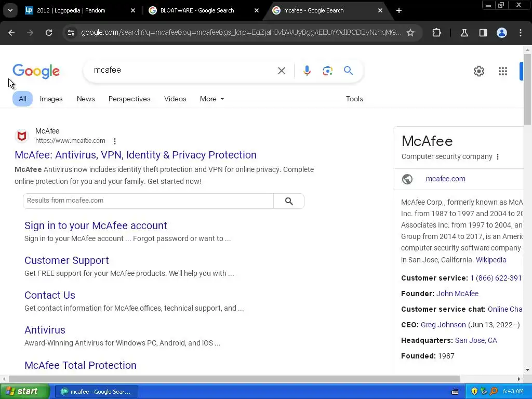Click the blue magnifier search button
Screen dimensions: 532x399
click(x=348, y=70)
